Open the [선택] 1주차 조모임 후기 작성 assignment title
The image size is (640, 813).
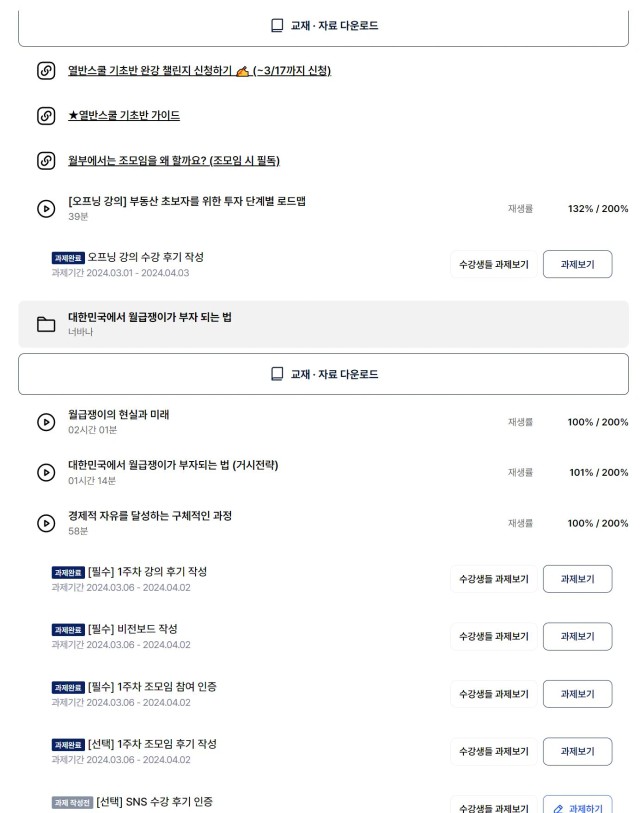tap(152, 744)
